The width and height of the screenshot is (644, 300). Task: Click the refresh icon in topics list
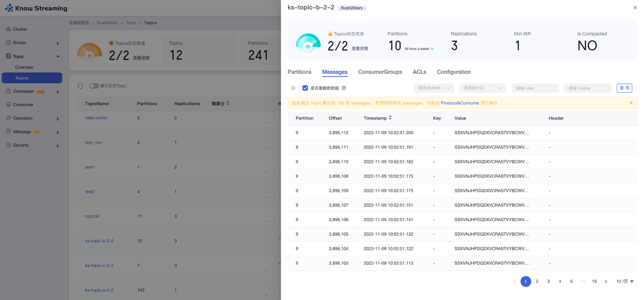tap(80, 86)
